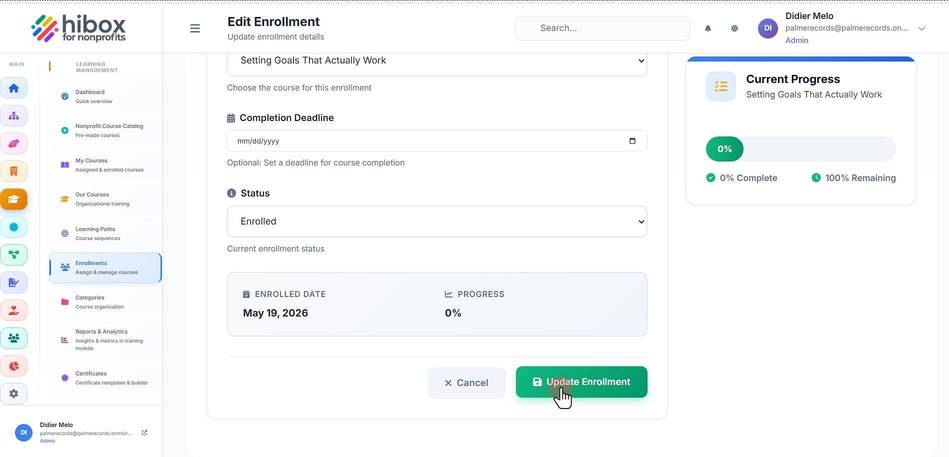
Task: Go to the My Courses menu item
Action: coord(105,165)
